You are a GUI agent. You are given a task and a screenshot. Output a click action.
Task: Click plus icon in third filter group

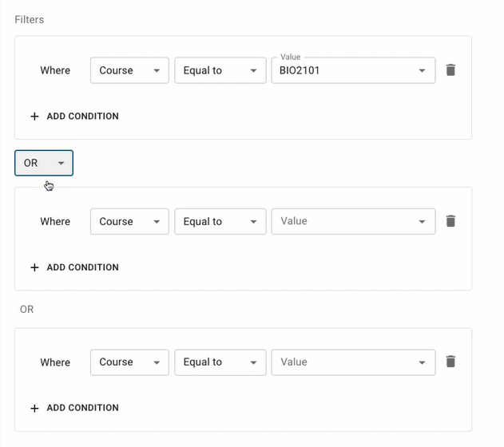tap(34, 408)
